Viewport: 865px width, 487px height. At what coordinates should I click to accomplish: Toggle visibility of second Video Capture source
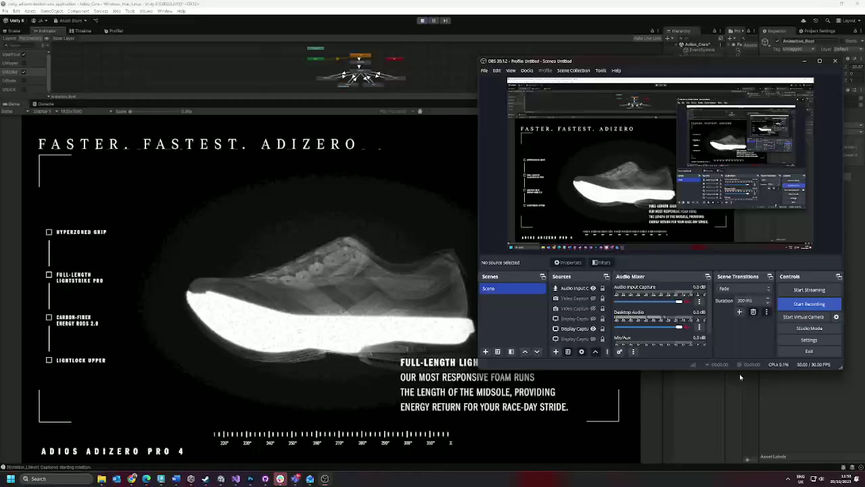pos(594,308)
